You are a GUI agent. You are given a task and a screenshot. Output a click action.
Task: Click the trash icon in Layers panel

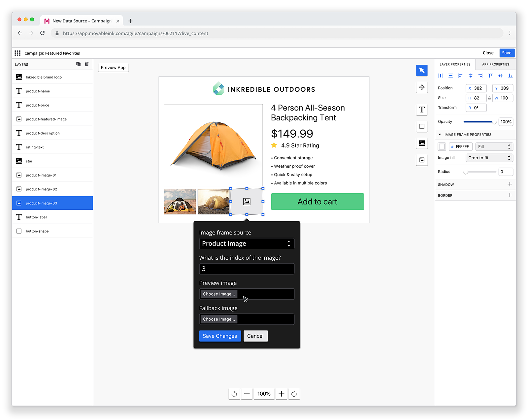(87, 64)
